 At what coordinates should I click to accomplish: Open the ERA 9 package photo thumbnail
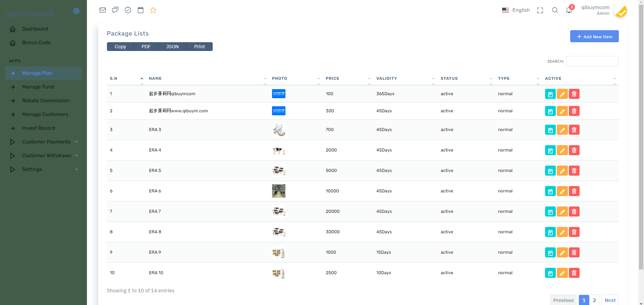tap(279, 252)
